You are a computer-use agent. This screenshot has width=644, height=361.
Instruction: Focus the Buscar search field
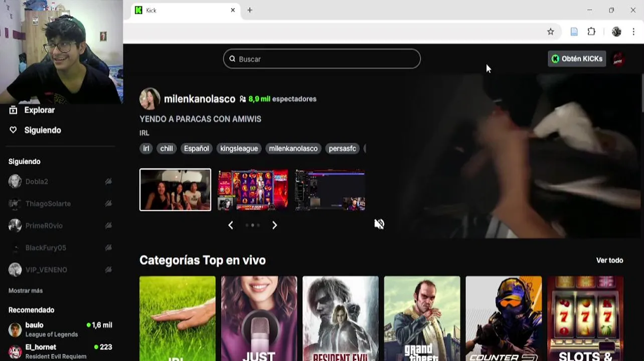pos(322,59)
